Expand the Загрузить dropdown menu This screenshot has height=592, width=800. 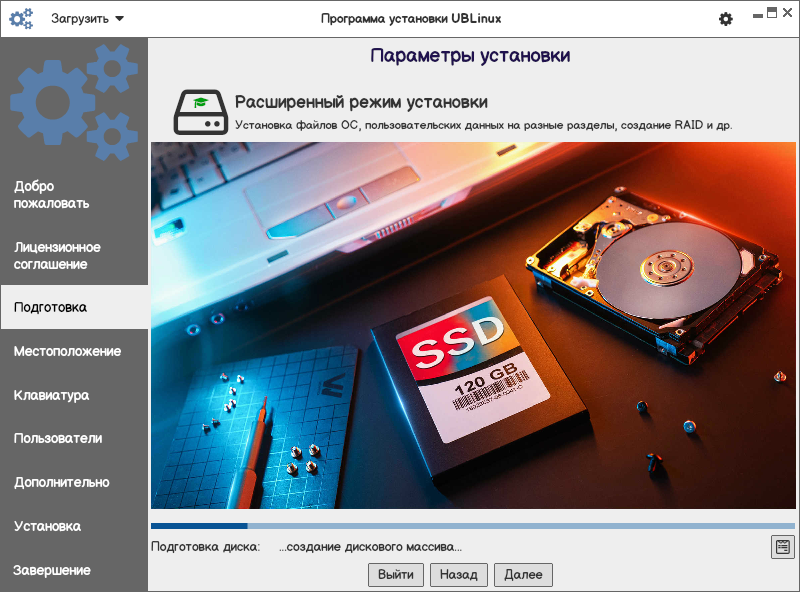coord(87,19)
